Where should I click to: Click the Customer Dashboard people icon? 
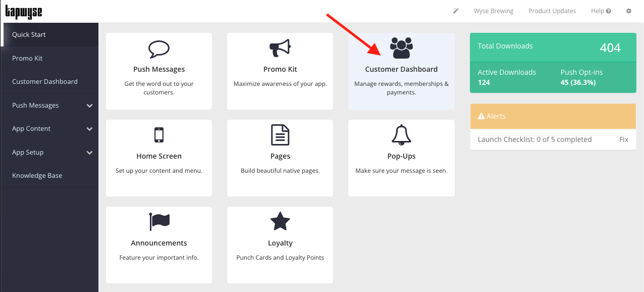pyautogui.click(x=401, y=48)
